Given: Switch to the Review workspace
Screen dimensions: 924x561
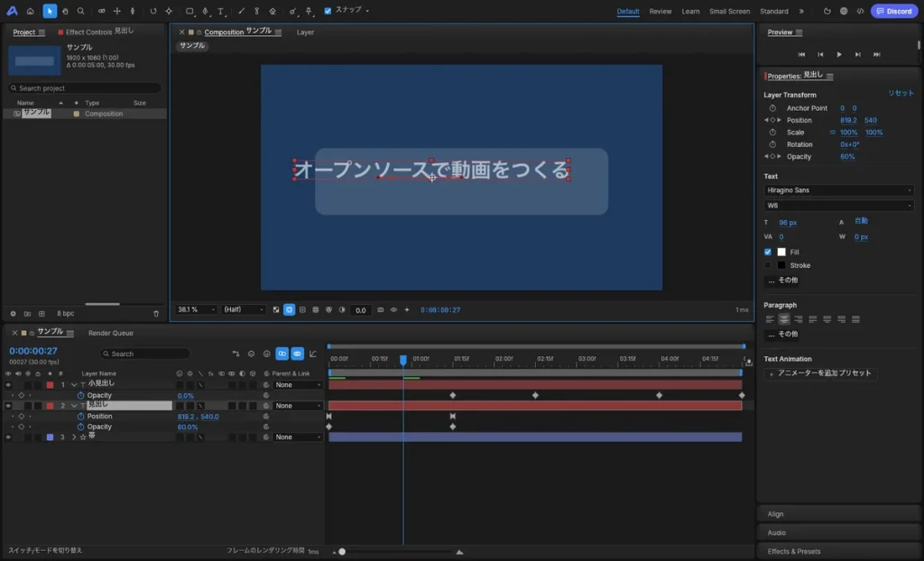Looking at the screenshot, I should coord(660,11).
